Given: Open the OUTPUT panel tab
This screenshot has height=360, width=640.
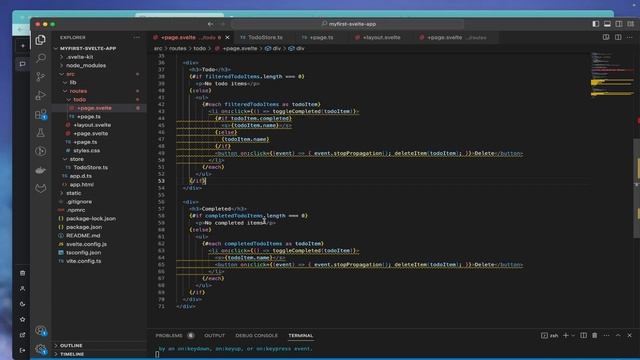Looking at the screenshot, I should [x=214, y=335].
